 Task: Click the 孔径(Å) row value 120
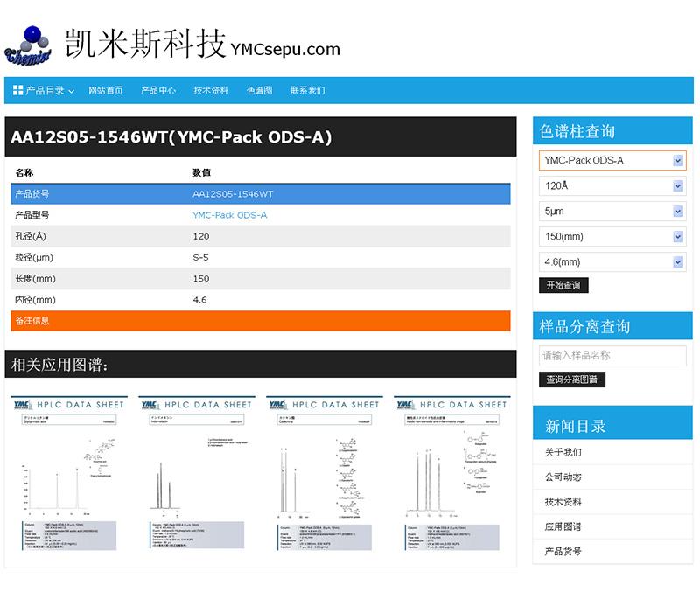(201, 236)
